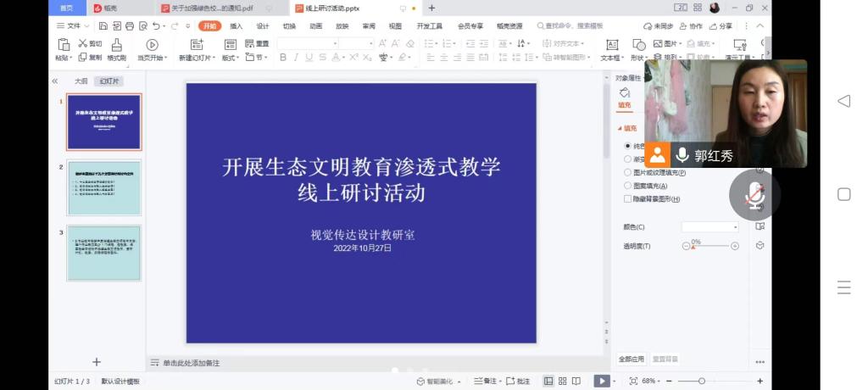The width and height of the screenshot is (868, 390).
Task: Open the zoom percentage 68% dropdown
Action: pos(651,382)
